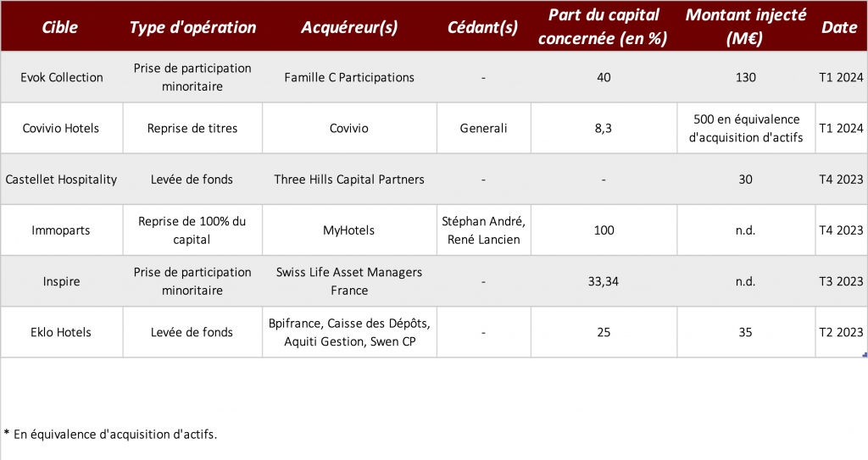This screenshot has width=868, height=460.
Task: Click the 33,34 capital share cell
Action: (x=604, y=280)
